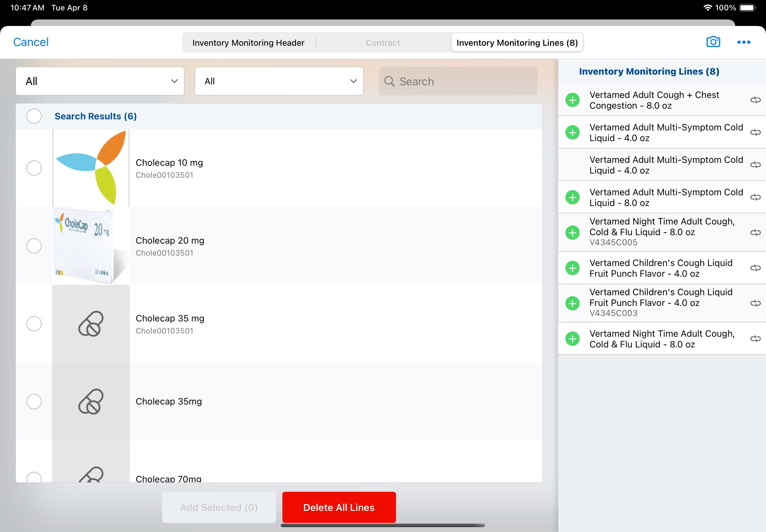
Task: Tap green plus for Vertamed Adult Cough + Chest Congestion
Action: tap(572, 100)
